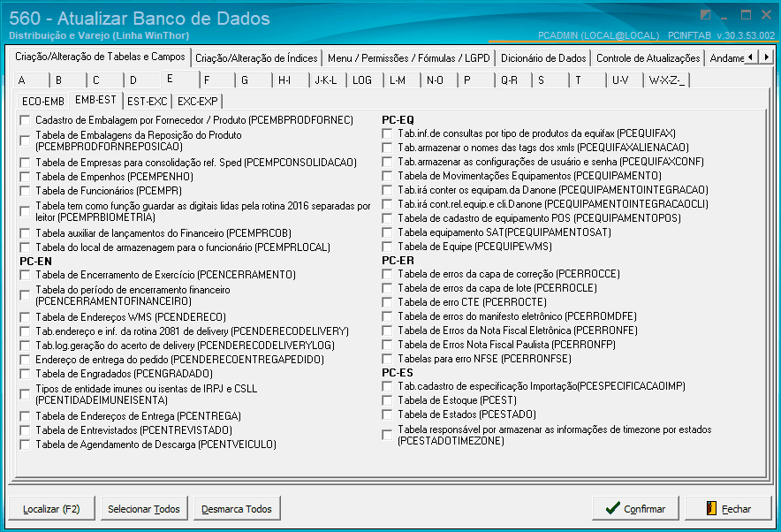Switch to EXC-EXP sub-tab
Screen dimensions: 781x532
197,101
